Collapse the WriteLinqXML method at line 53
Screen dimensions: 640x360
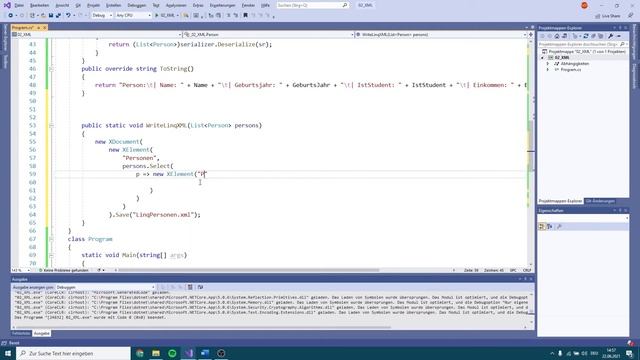[x=51, y=126]
